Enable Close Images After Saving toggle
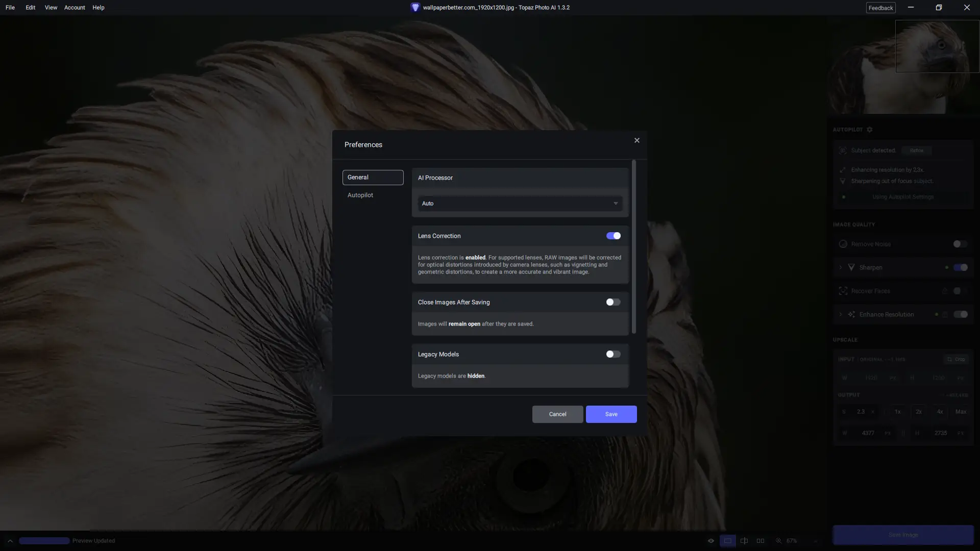 point(613,302)
